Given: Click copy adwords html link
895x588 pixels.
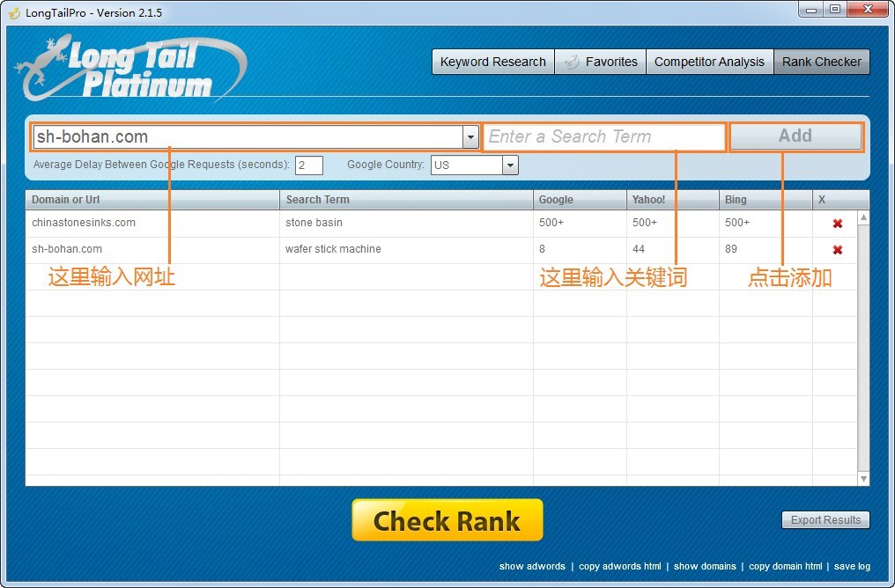Looking at the screenshot, I should click(x=620, y=566).
